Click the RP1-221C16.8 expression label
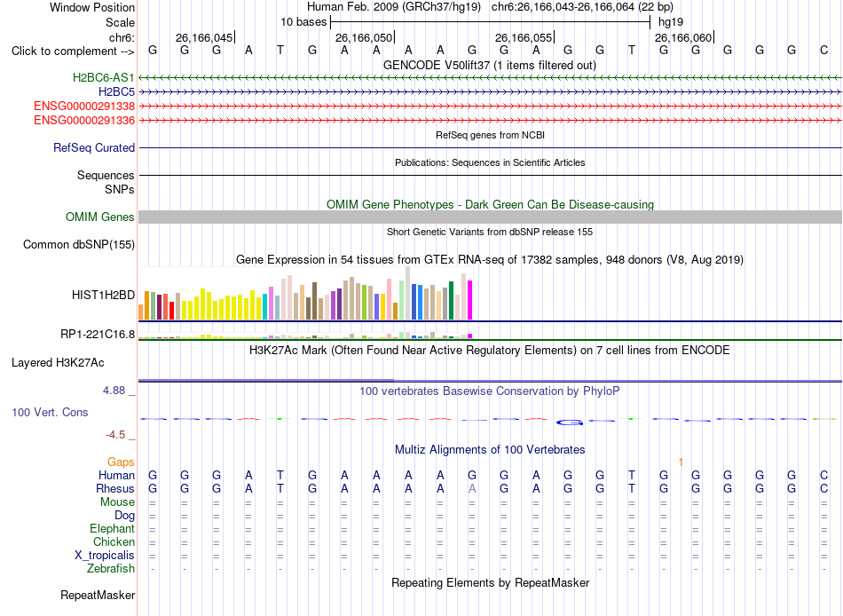843x616 pixels. point(98,334)
